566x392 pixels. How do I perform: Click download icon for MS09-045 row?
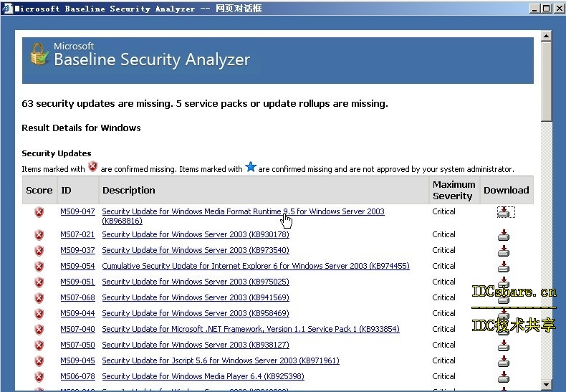[x=504, y=361]
